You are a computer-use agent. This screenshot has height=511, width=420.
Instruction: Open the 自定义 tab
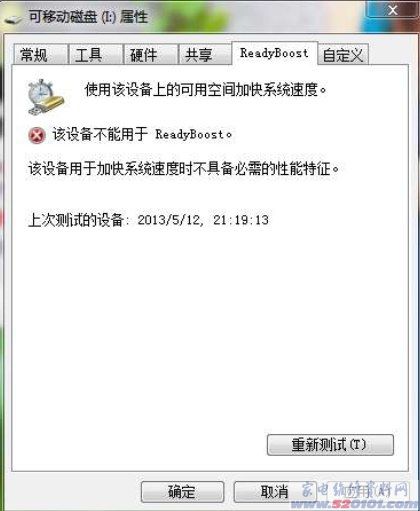coord(343,54)
